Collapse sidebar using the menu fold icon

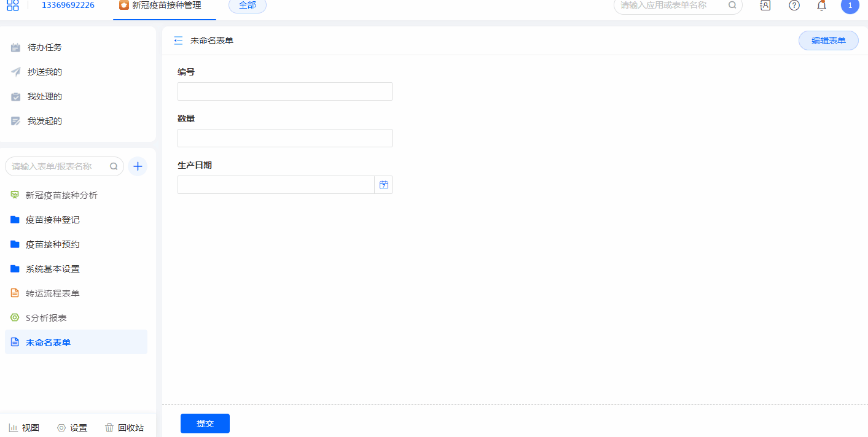[x=178, y=41]
